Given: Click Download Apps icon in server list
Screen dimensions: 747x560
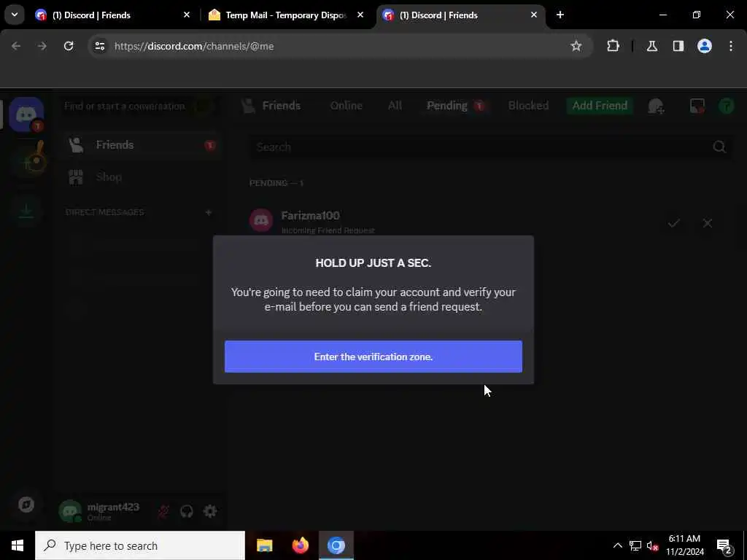Looking at the screenshot, I should click(x=26, y=210).
